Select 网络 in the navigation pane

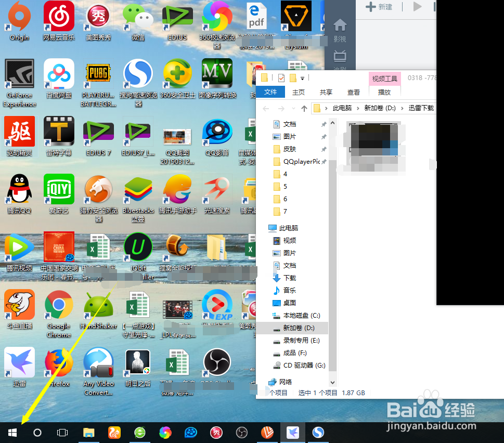point(280,382)
